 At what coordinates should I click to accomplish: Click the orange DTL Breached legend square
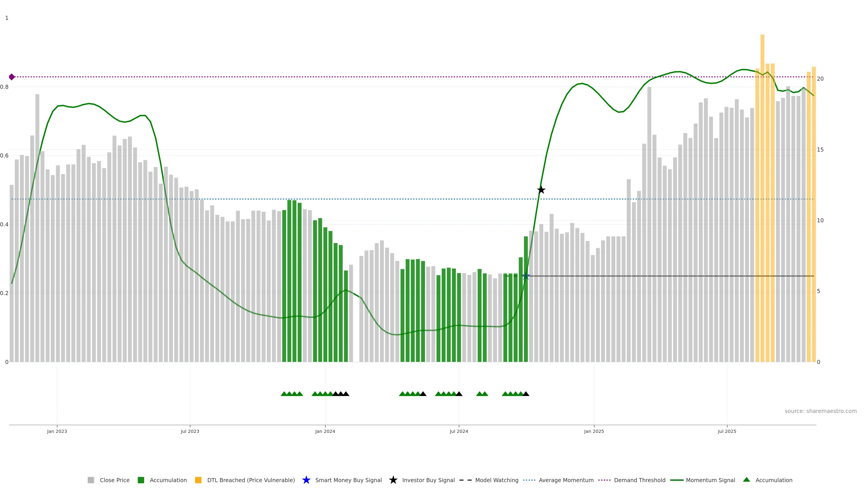[198, 480]
